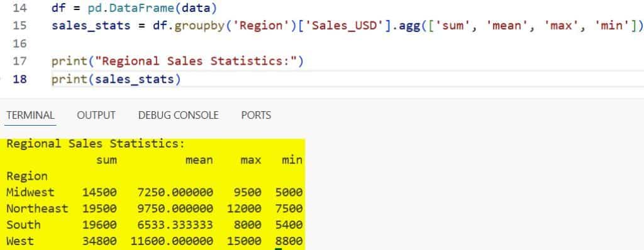The width and height of the screenshot is (644, 250).
Task: Click 'groupby' method in line 15
Action: pos(199,26)
